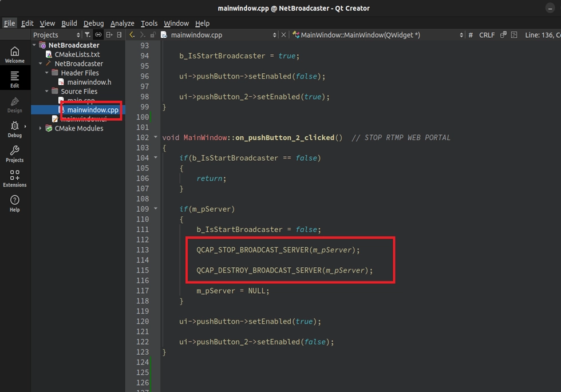Click the hash preprocessor directives icon
561x392 pixels.
pos(471,35)
